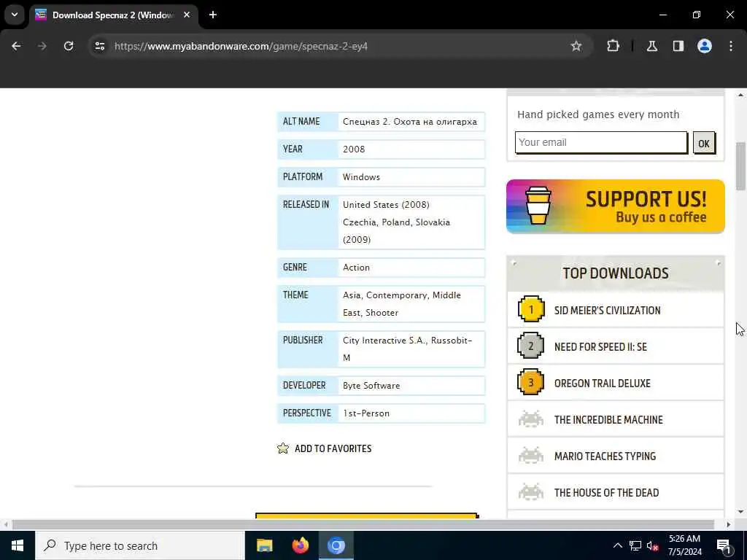Open Need for Speed II: SE link

pyautogui.click(x=601, y=346)
